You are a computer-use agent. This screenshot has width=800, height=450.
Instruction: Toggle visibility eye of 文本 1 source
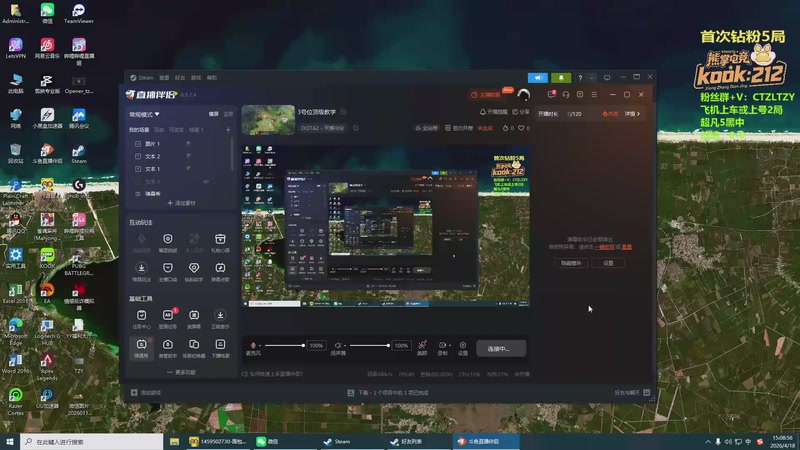click(189, 168)
